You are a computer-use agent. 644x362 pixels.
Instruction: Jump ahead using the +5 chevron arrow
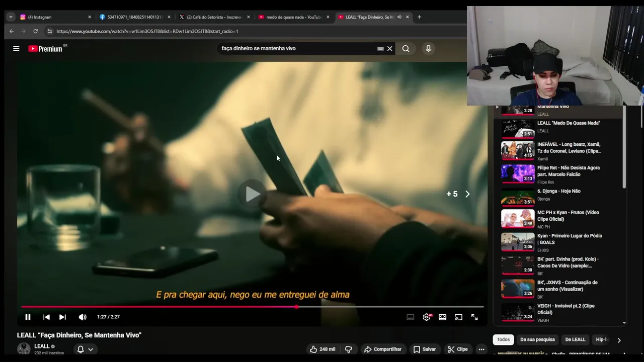(467, 194)
